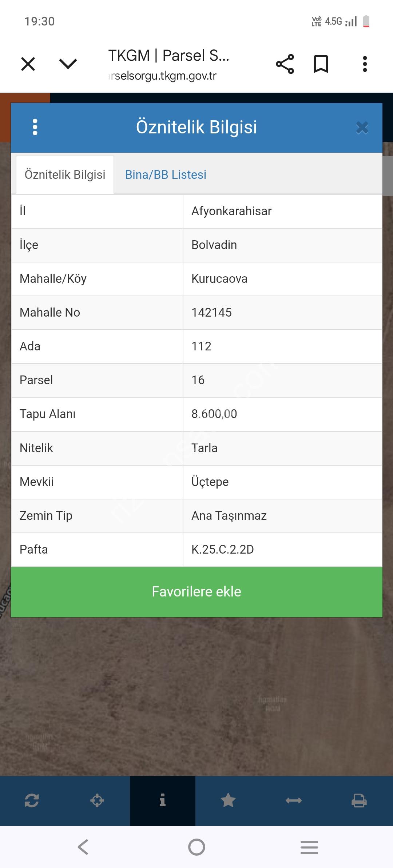
Task: Open Android recent apps button
Action: tap(309, 847)
